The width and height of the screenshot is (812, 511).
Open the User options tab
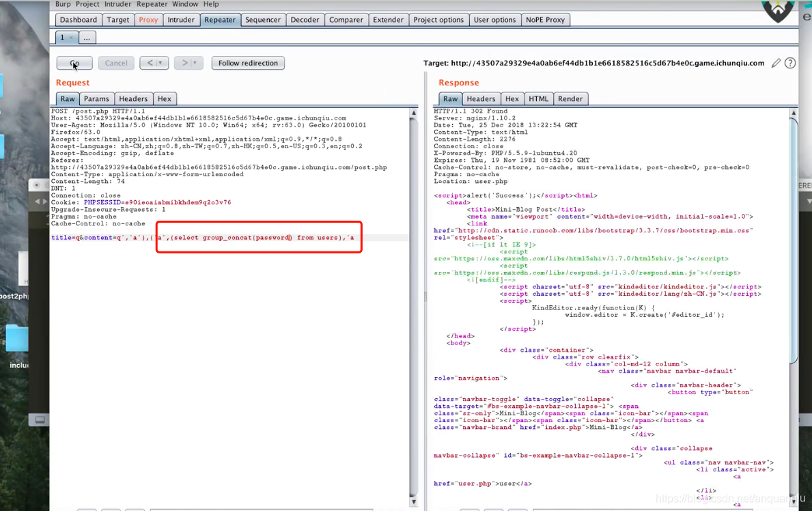(x=494, y=20)
